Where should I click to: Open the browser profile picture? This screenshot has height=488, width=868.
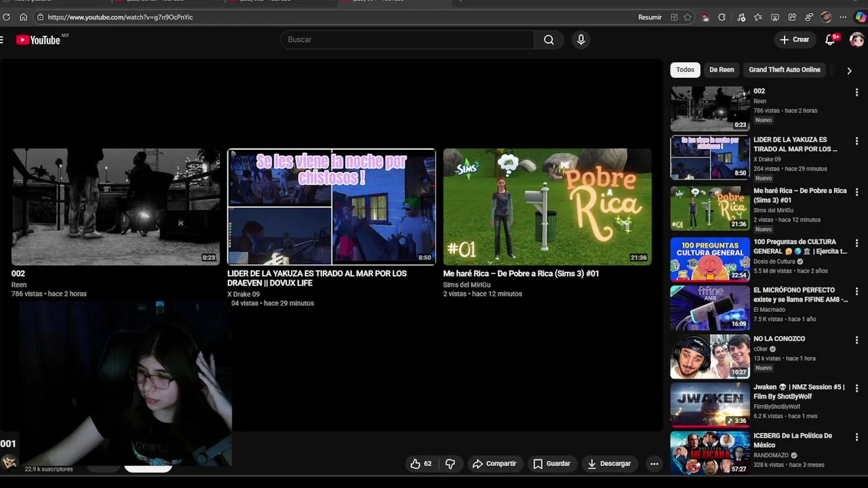click(826, 17)
